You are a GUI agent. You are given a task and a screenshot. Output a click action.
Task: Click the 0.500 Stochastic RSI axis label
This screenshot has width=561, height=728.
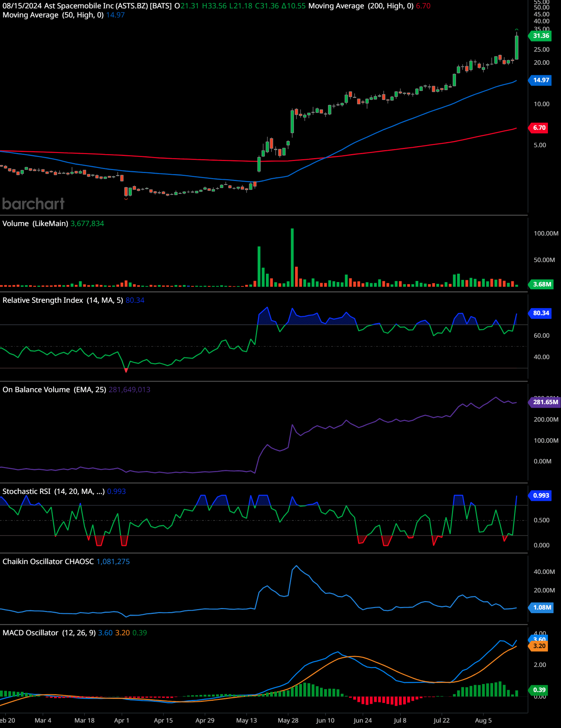click(541, 520)
